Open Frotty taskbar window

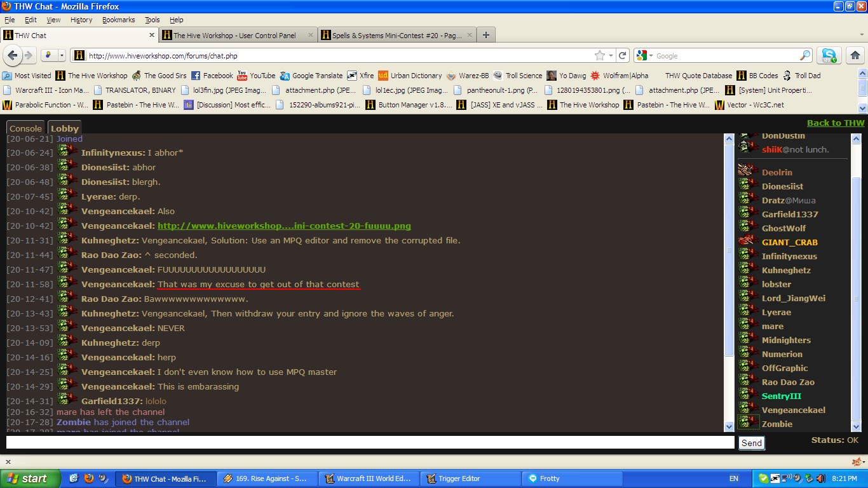tap(572, 478)
